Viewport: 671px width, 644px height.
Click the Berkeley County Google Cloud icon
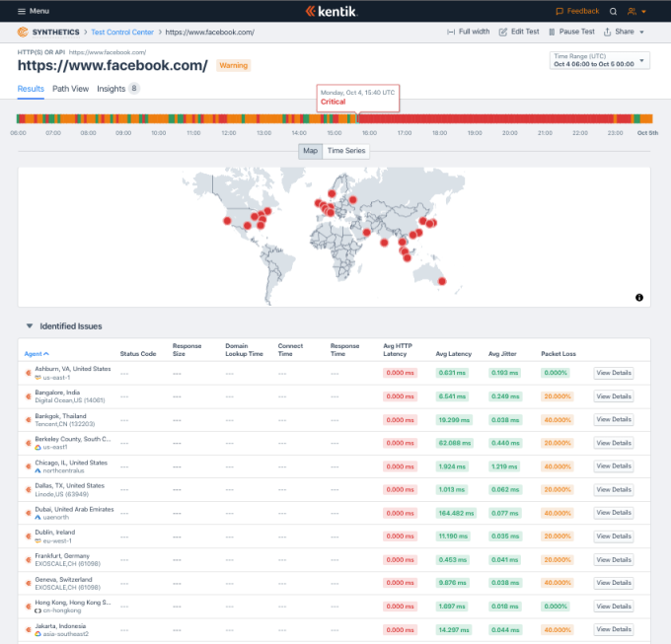click(x=37, y=448)
